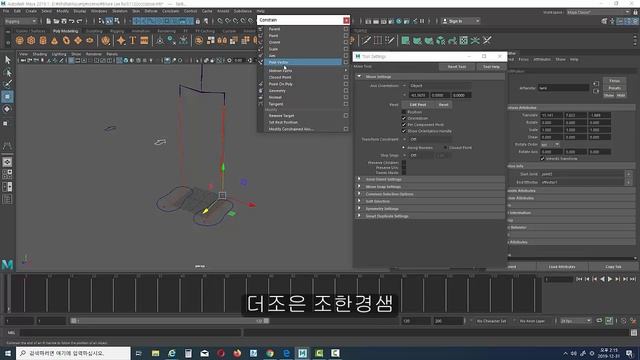Expand the Soft Selection section
Viewport: 640px width, 360px height.
click(x=359, y=201)
